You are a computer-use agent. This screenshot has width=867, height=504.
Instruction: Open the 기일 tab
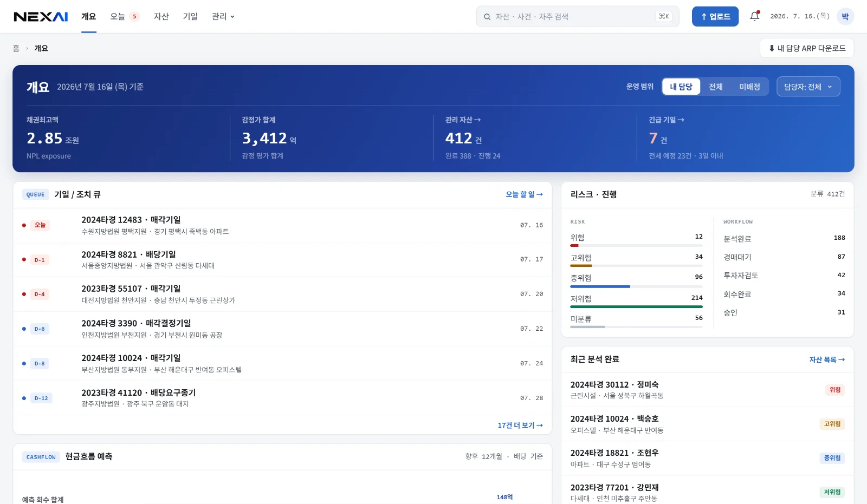tap(190, 17)
